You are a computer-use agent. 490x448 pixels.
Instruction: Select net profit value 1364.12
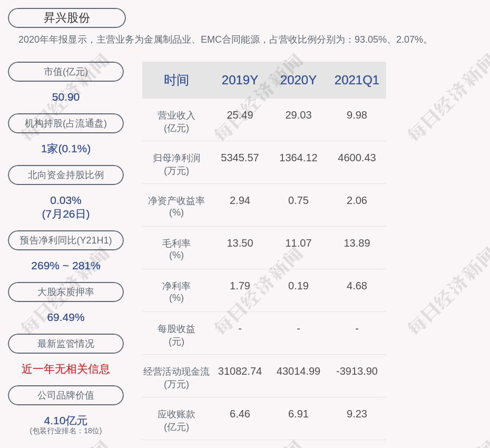tap(298, 158)
